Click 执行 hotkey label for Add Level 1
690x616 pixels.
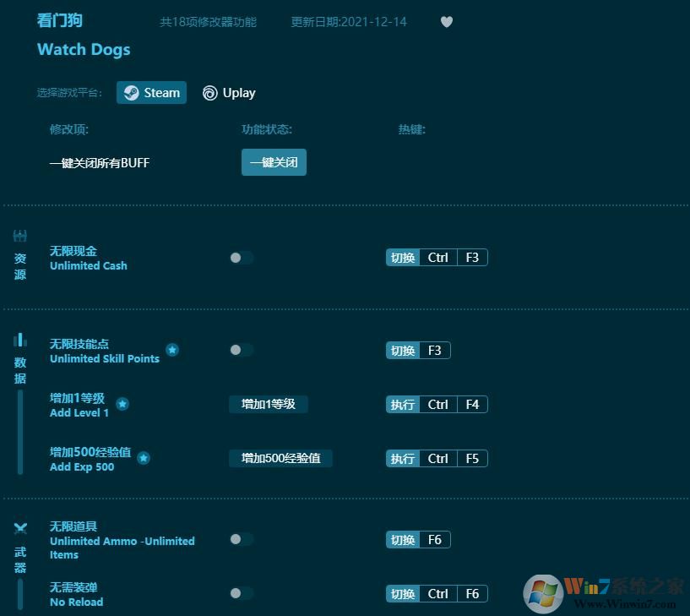point(403,405)
